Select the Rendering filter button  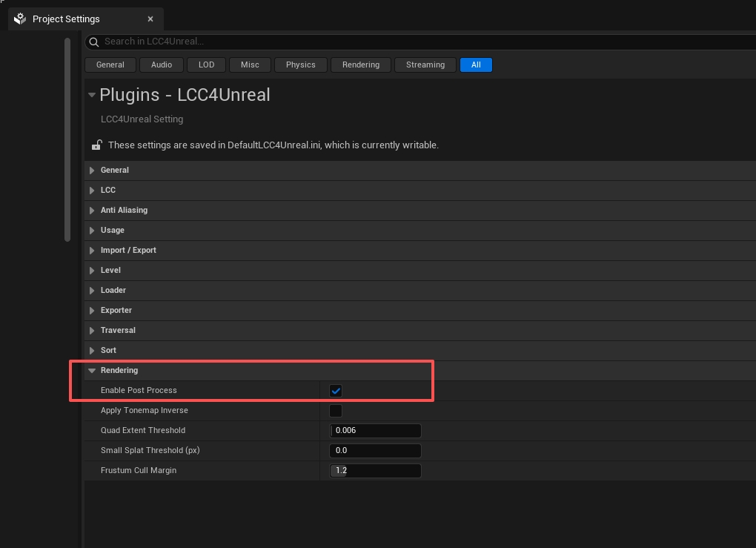(x=361, y=65)
